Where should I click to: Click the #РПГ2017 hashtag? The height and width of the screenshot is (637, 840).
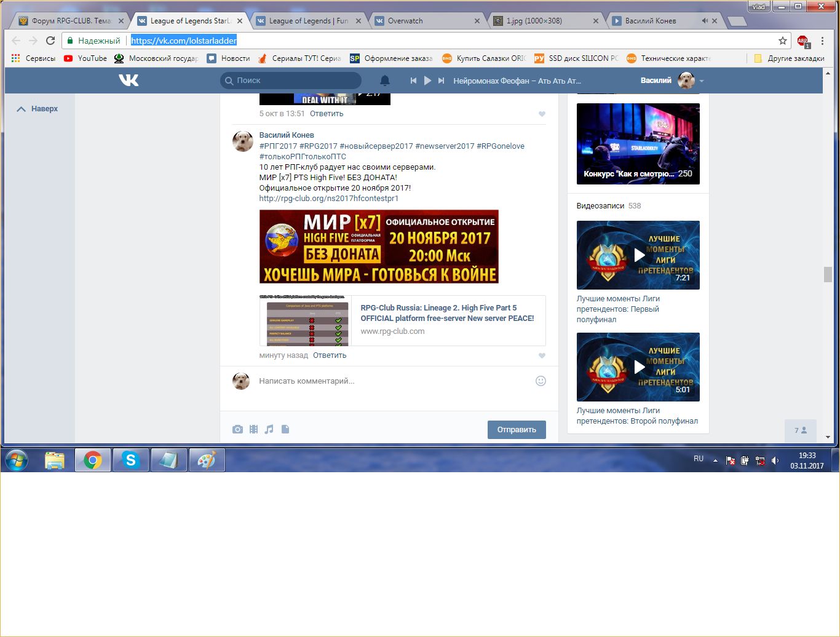pos(278,146)
